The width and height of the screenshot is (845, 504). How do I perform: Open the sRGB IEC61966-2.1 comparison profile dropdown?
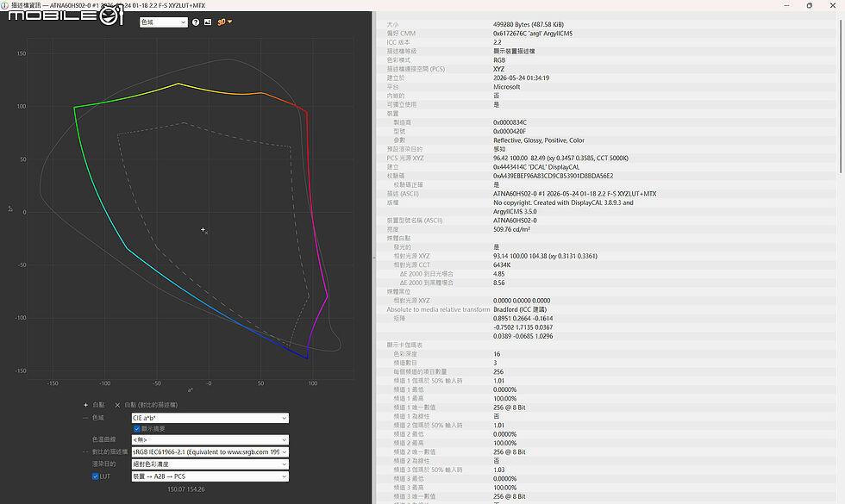[210, 452]
